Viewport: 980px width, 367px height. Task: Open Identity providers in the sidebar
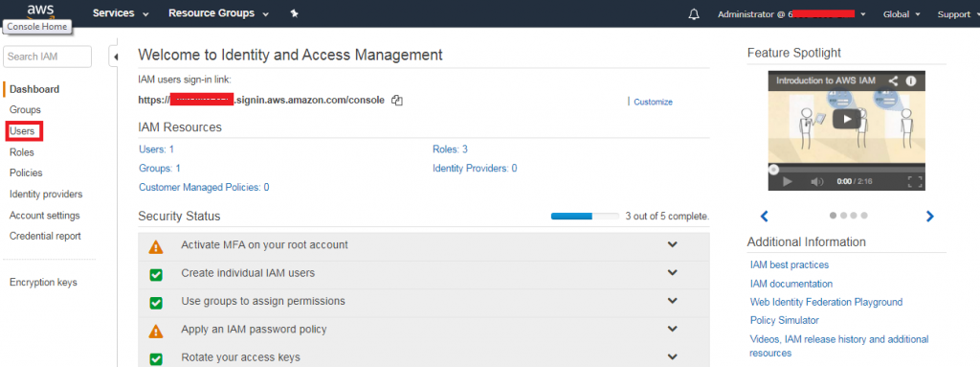pos(46,195)
